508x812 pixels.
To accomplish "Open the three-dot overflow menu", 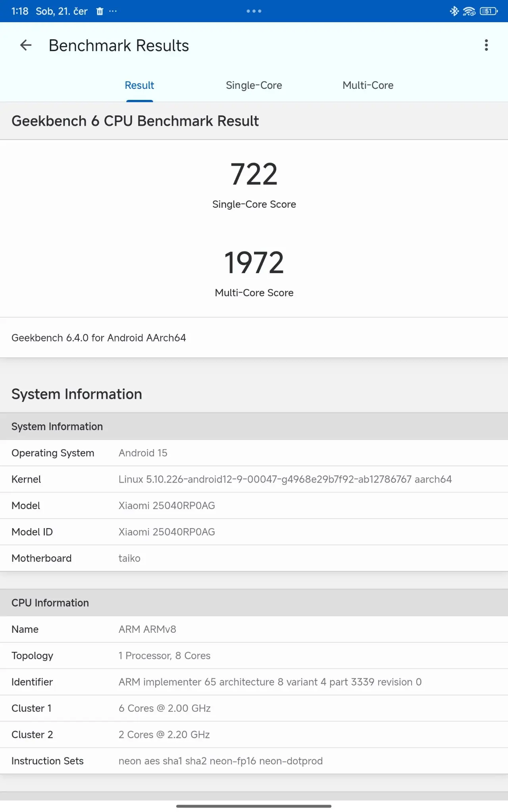I will tap(486, 45).
